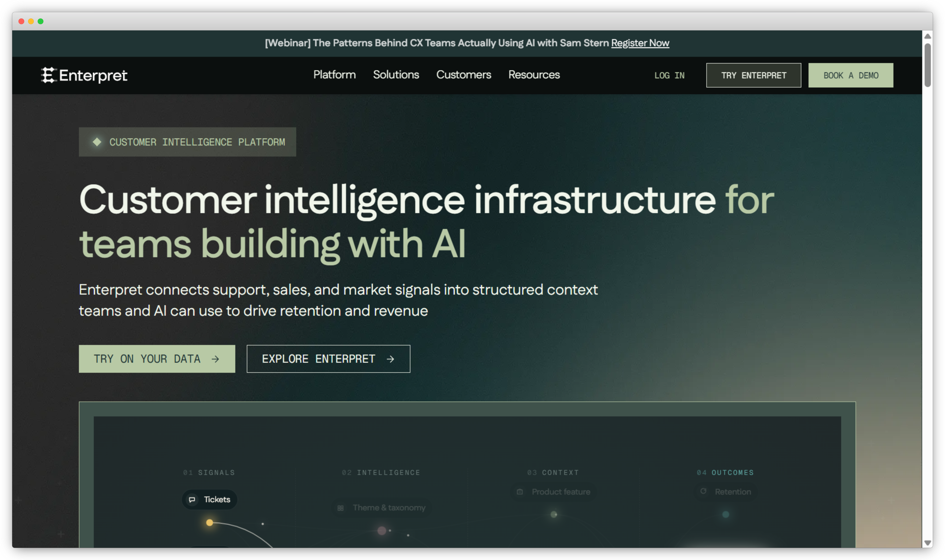
Task: Click the BOOK A DEMO button
Action: click(x=850, y=75)
